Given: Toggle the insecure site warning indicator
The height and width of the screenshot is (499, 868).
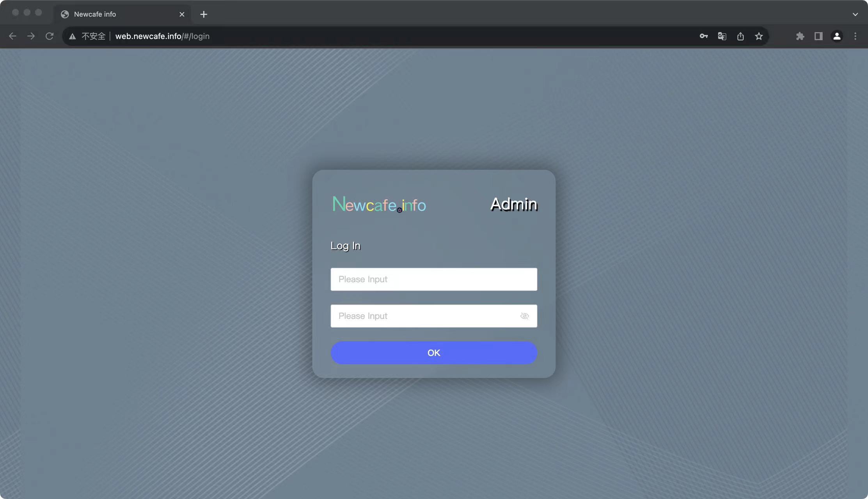Looking at the screenshot, I should (71, 36).
